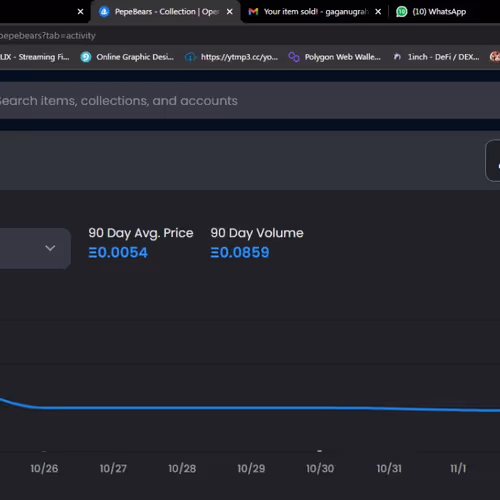Click the Polygon bookmark icon
The image size is (500, 500).
click(294, 57)
